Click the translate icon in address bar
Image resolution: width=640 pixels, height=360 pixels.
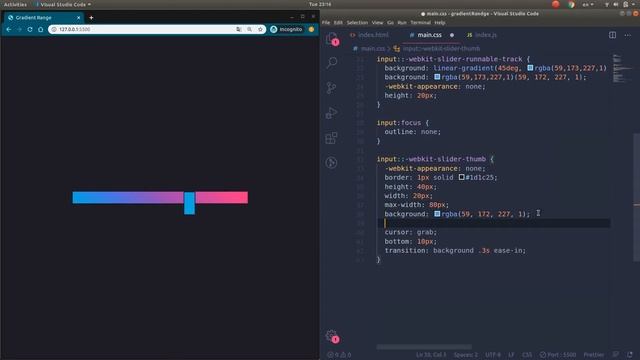(x=239, y=29)
